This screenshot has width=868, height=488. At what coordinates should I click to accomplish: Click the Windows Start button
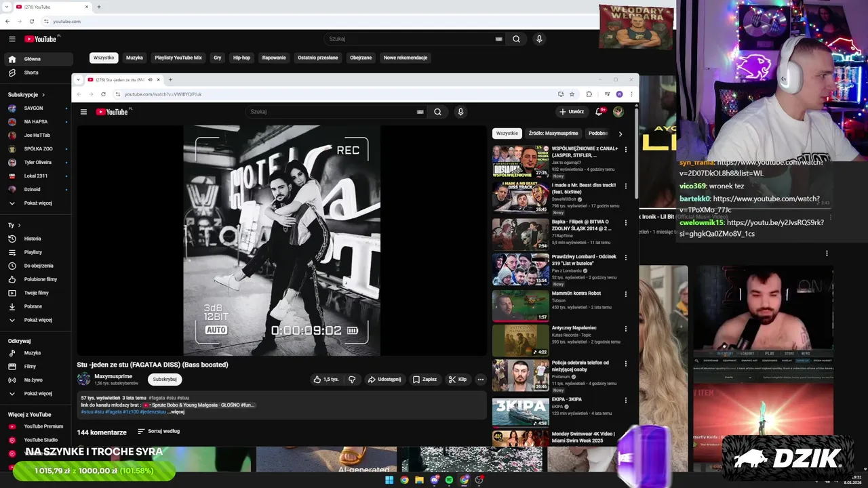389,480
